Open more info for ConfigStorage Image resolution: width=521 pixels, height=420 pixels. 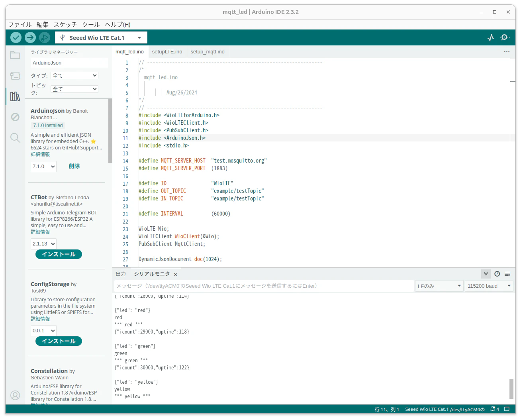[40, 319]
